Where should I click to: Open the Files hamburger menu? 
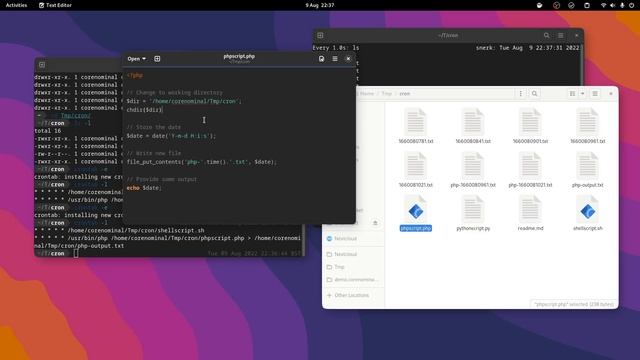[595, 93]
